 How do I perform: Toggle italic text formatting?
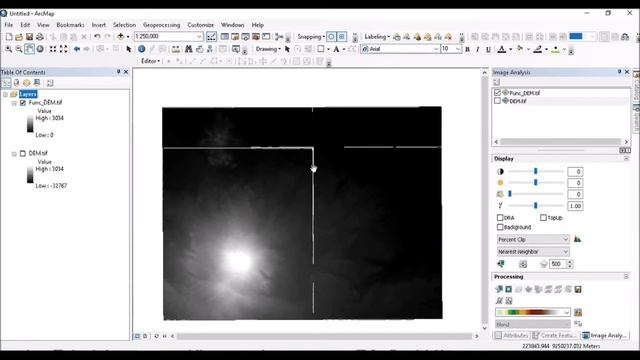478,49
